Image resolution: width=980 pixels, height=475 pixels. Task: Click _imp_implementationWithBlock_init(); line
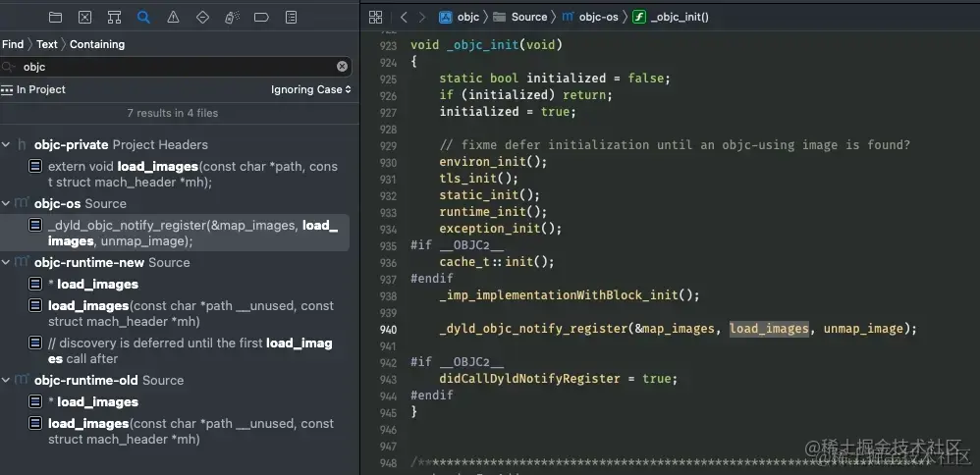click(570, 295)
